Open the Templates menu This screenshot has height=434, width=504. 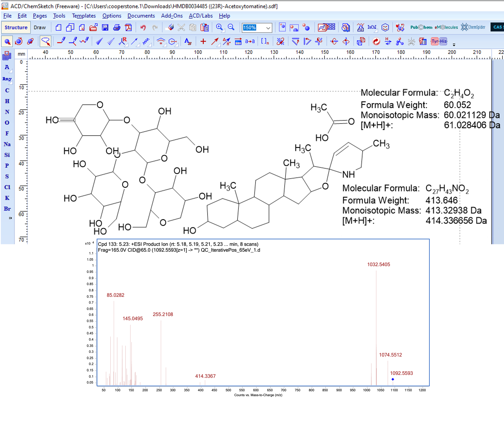point(84,16)
